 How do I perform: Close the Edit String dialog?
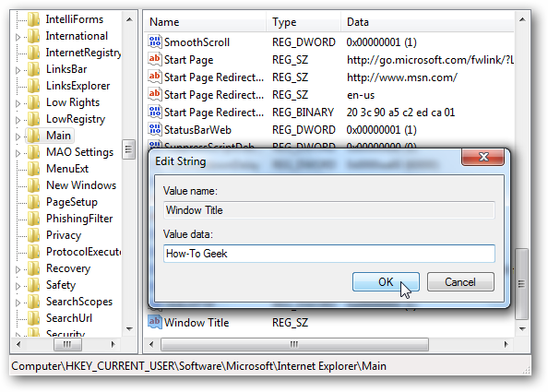click(483, 157)
